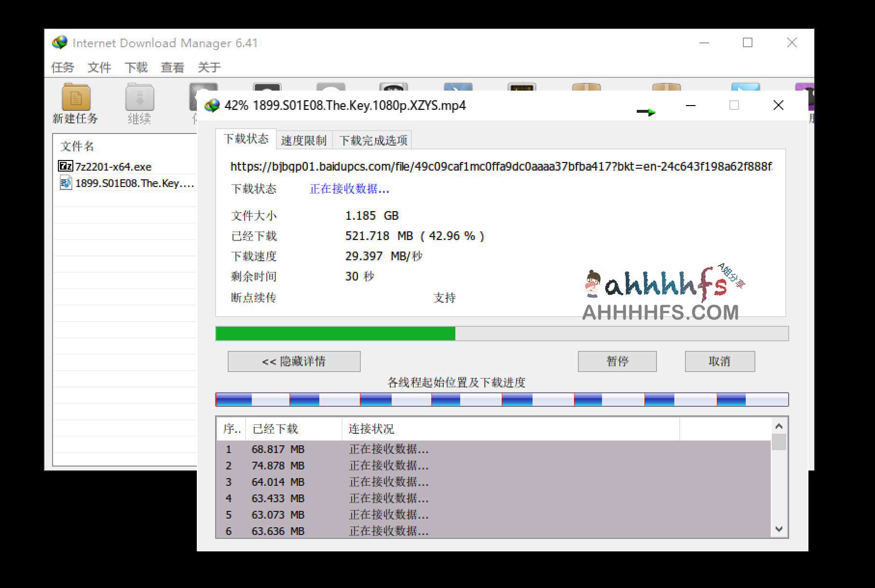Click the IDM globe icon in the download dialog titlebar
The height and width of the screenshot is (588, 875).
(x=212, y=105)
